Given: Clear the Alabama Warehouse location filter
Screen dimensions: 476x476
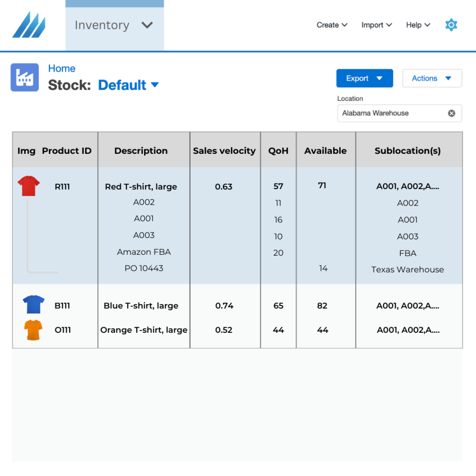Looking at the screenshot, I should [x=450, y=113].
